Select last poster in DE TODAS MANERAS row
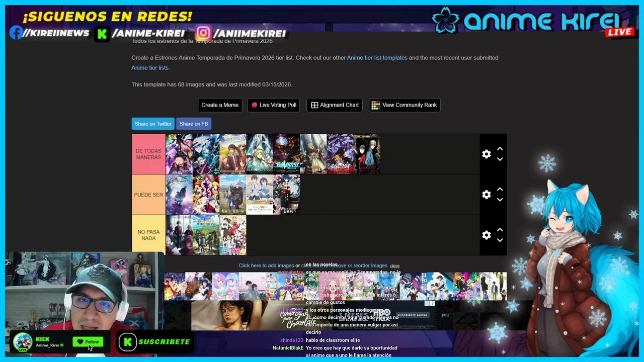Viewport: 644px width, 362px height. (367, 154)
